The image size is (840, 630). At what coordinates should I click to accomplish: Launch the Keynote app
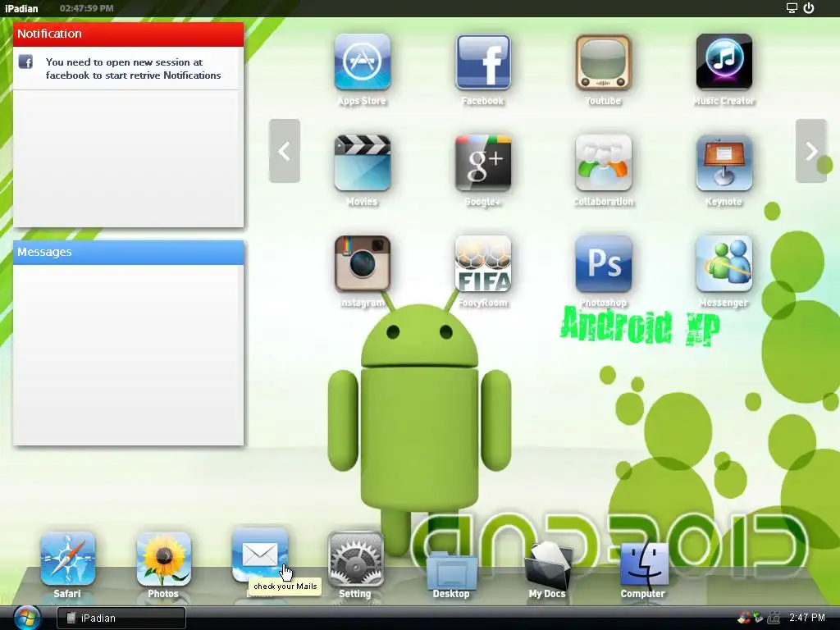click(x=724, y=163)
